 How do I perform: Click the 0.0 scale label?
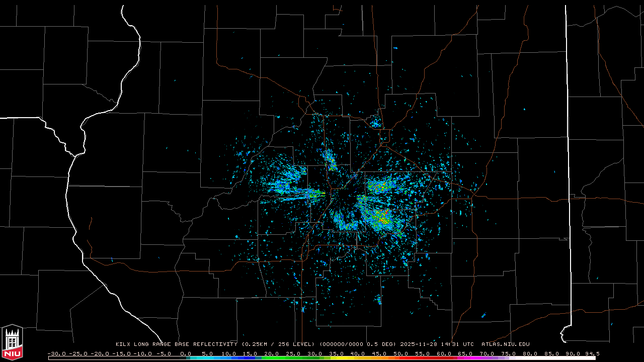click(x=186, y=353)
